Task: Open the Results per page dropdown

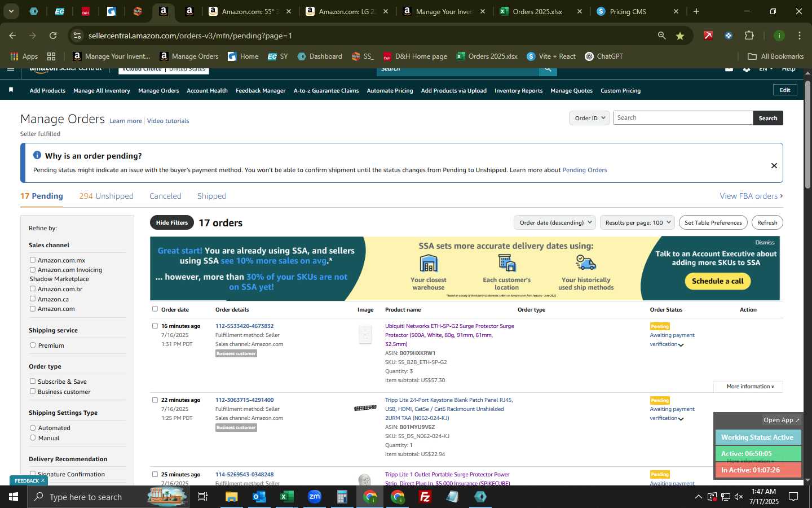Action: coord(638,222)
